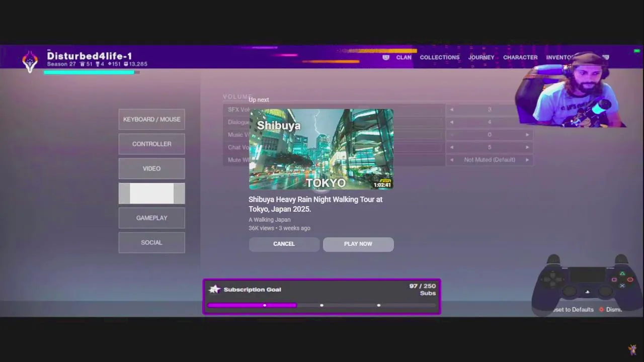
Task: Open the Shibuya Heavy Rain Night Walking Tour title
Action: [315, 204]
